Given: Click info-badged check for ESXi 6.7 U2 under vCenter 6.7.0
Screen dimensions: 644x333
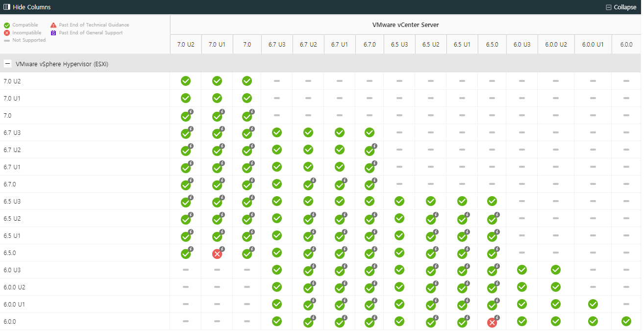Looking at the screenshot, I should pyautogui.click(x=370, y=150).
